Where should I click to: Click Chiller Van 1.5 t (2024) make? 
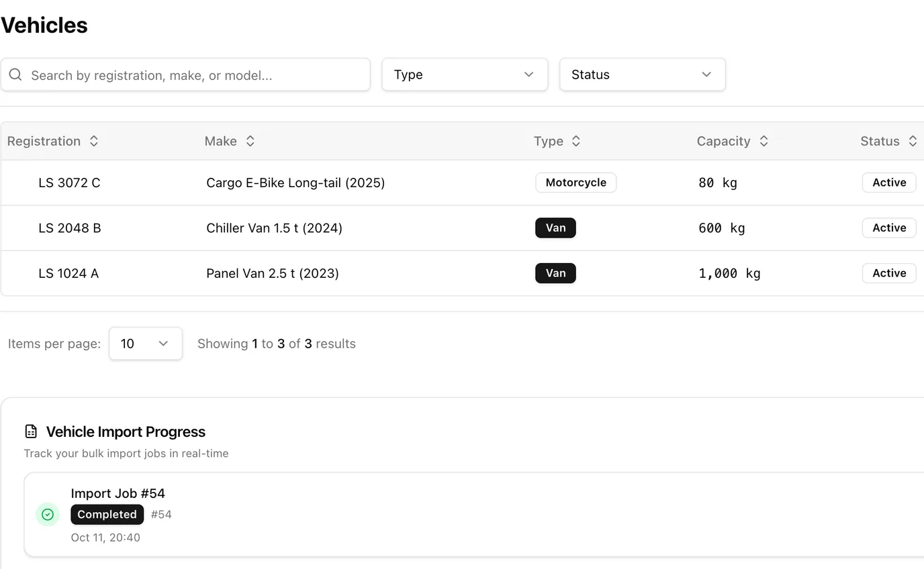click(x=274, y=228)
